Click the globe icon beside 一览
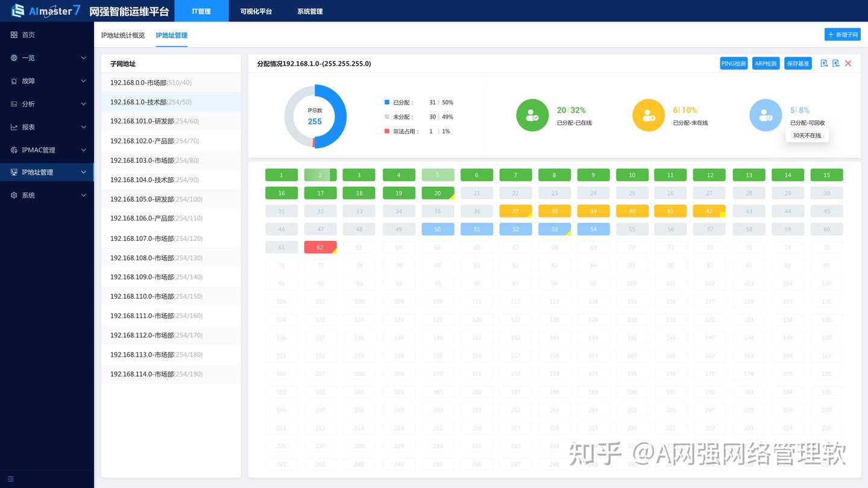The width and height of the screenshot is (868, 488). (x=14, y=58)
